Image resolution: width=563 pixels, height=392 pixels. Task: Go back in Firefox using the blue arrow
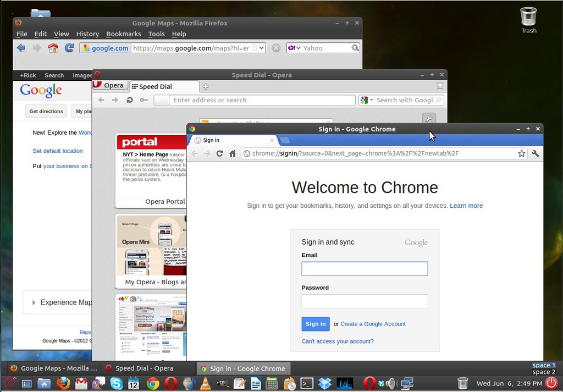click(x=21, y=48)
